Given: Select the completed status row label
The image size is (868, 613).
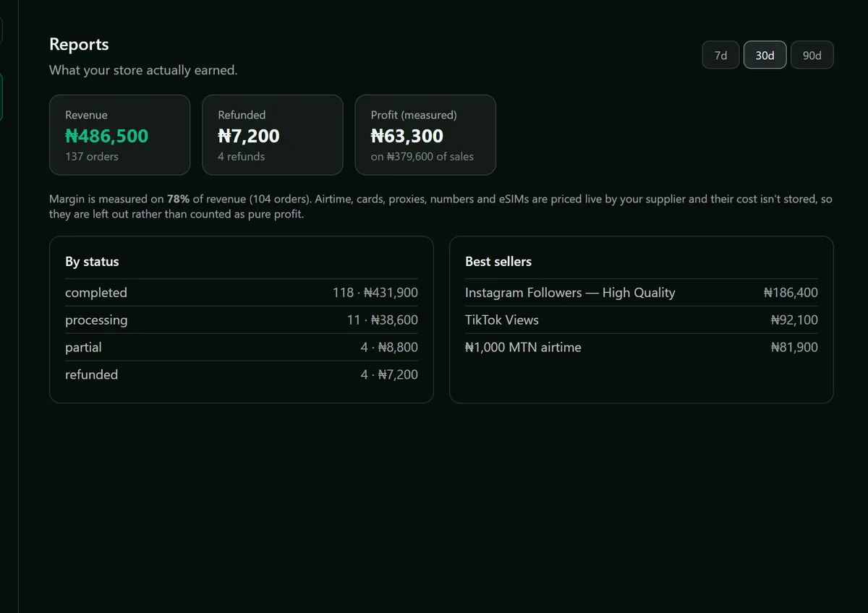Looking at the screenshot, I should [x=96, y=293].
